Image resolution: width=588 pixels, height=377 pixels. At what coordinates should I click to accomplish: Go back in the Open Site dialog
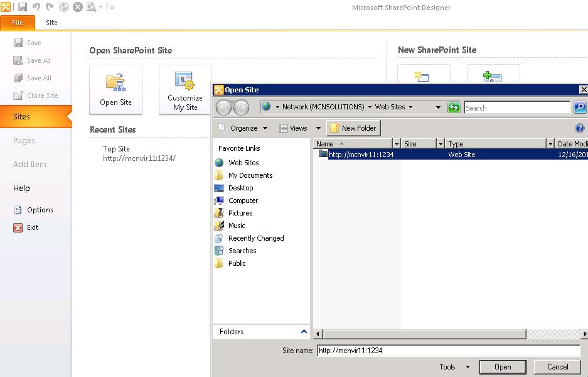(x=224, y=108)
